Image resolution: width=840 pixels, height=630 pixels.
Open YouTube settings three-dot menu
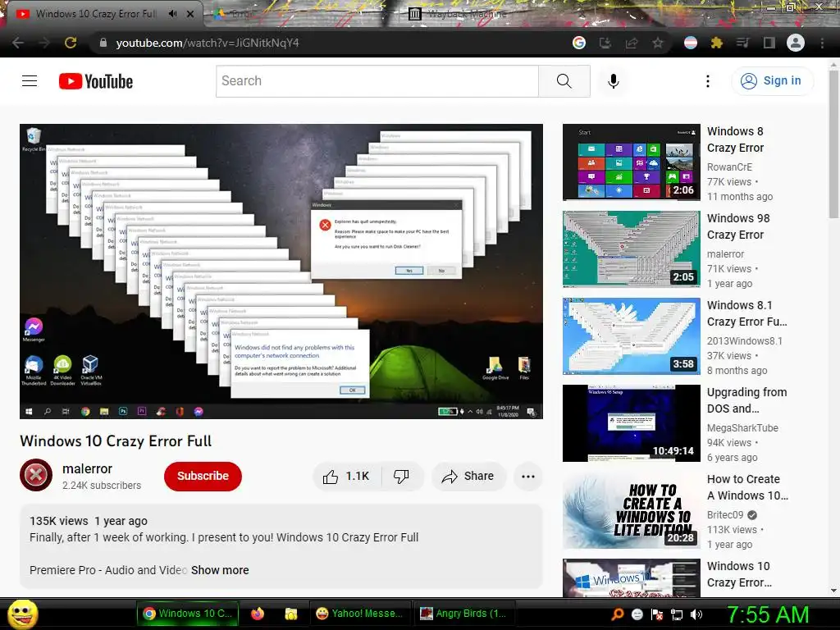[708, 81]
